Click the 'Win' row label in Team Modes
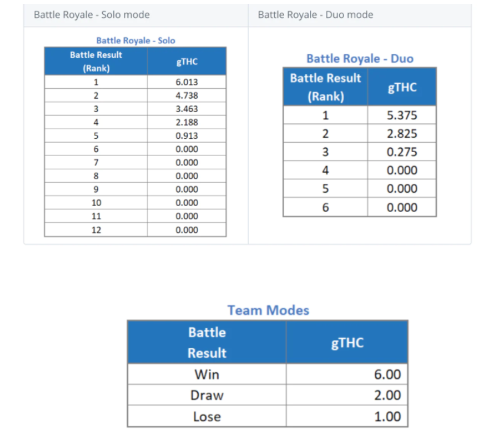This screenshot has width=504, height=440. tap(207, 374)
